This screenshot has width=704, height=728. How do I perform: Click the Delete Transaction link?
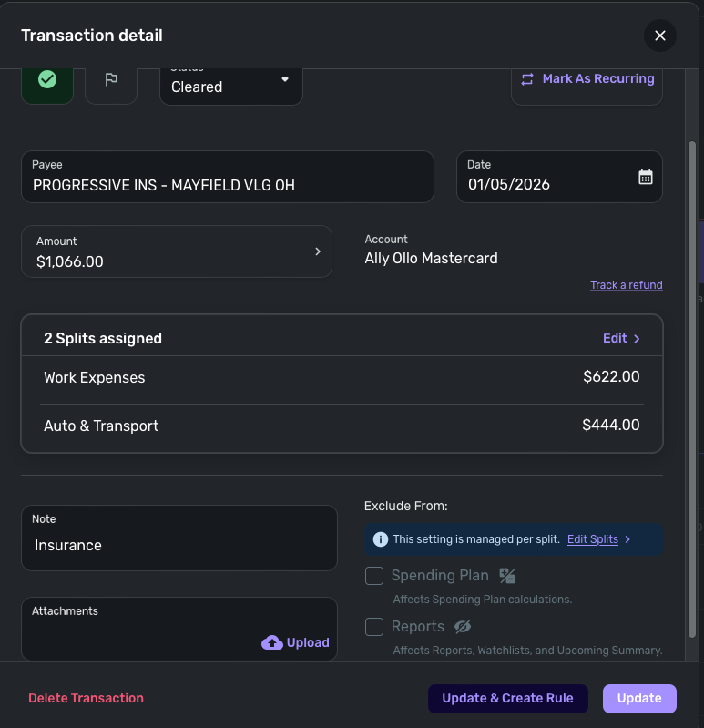(86, 698)
